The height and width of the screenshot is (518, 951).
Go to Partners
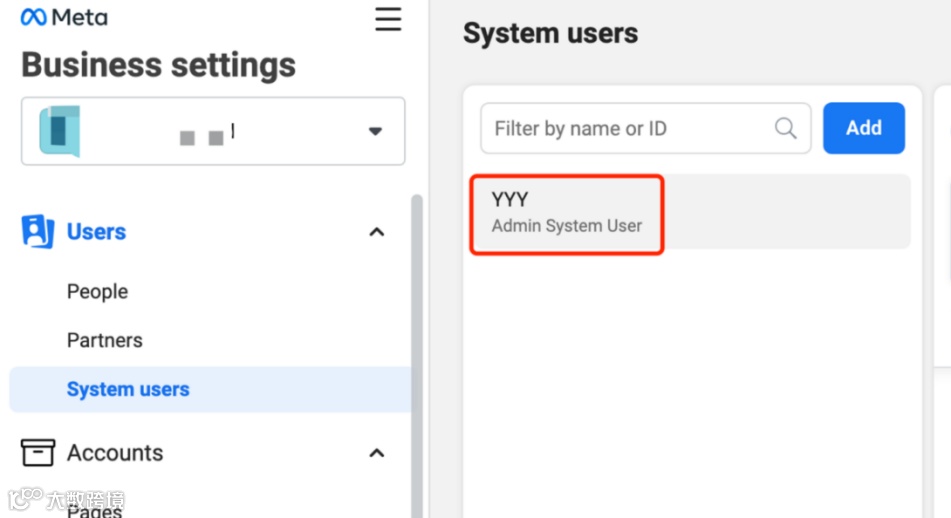[x=104, y=340]
